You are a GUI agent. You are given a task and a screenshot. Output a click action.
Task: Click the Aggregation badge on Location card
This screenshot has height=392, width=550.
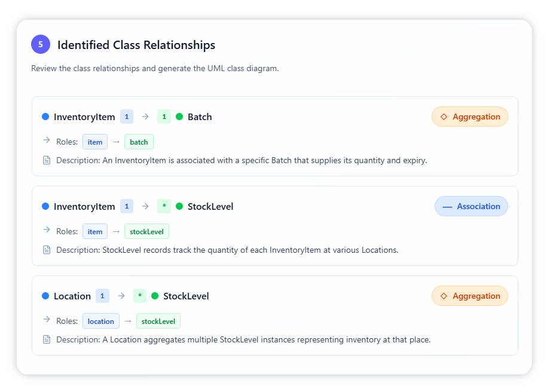[x=470, y=296]
